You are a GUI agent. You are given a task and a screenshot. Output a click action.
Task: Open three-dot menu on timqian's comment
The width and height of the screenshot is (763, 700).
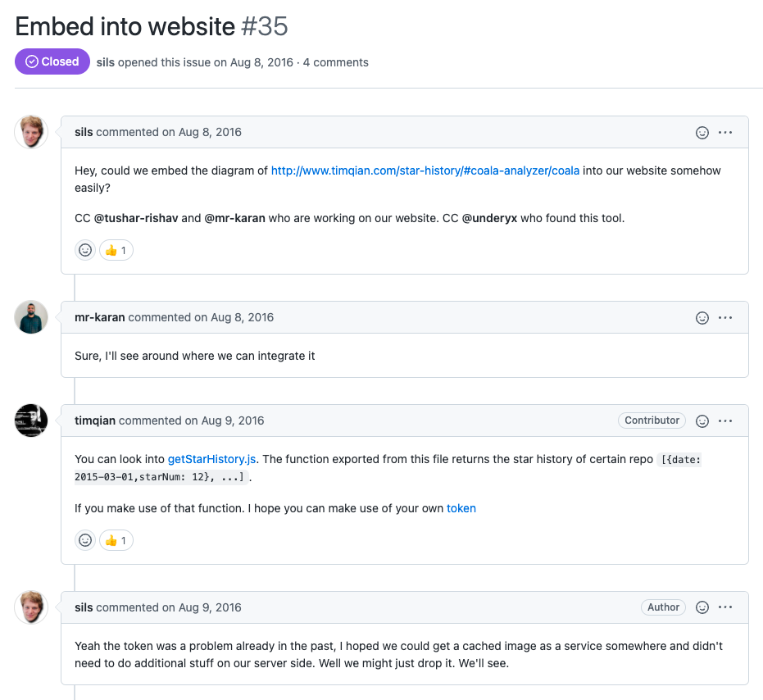point(725,421)
